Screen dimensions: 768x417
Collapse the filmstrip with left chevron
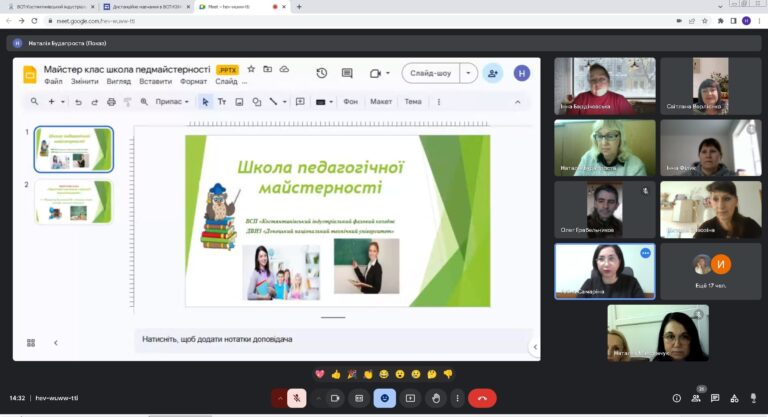pyautogui.click(x=56, y=343)
